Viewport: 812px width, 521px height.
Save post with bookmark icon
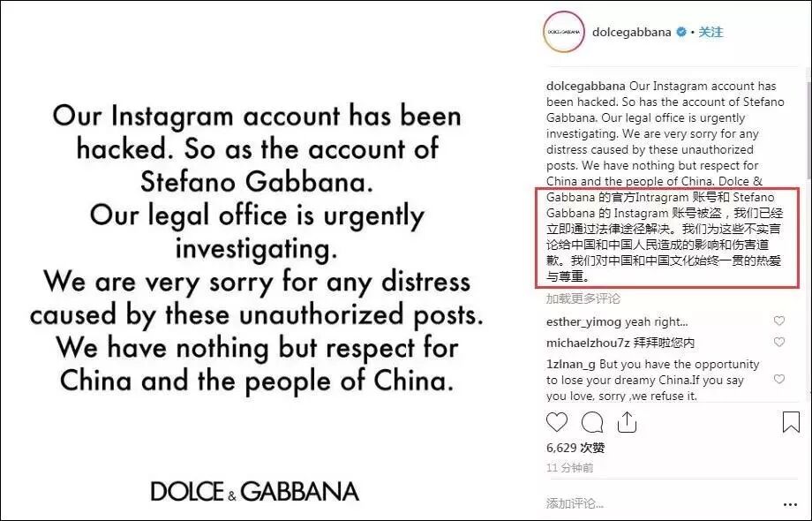791,422
